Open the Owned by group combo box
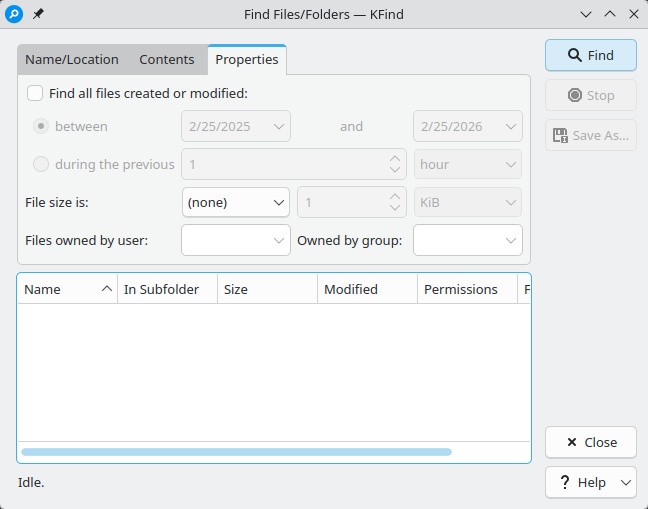Viewport: 648px width, 509px height. coord(468,240)
